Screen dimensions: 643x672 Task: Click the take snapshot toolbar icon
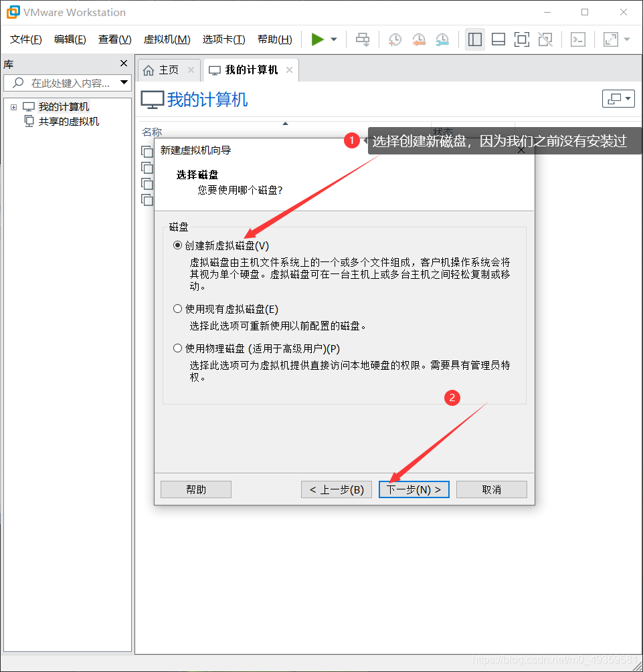(395, 39)
